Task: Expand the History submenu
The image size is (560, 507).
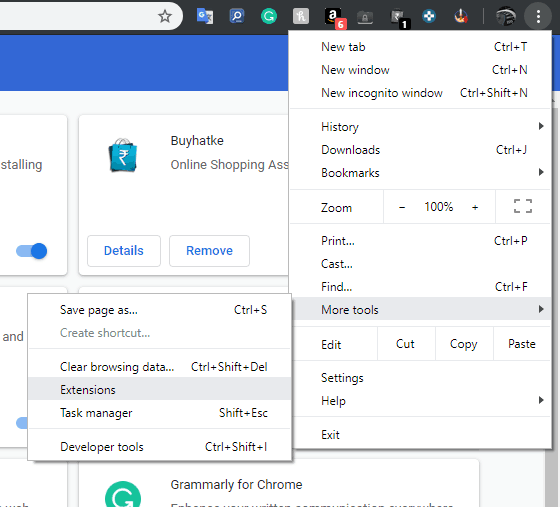Action: coord(421,127)
